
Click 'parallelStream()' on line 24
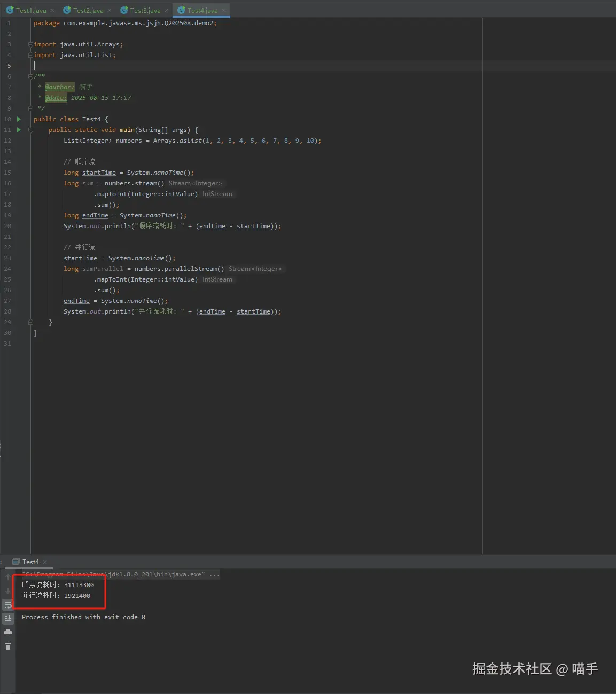pyautogui.click(x=194, y=269)
